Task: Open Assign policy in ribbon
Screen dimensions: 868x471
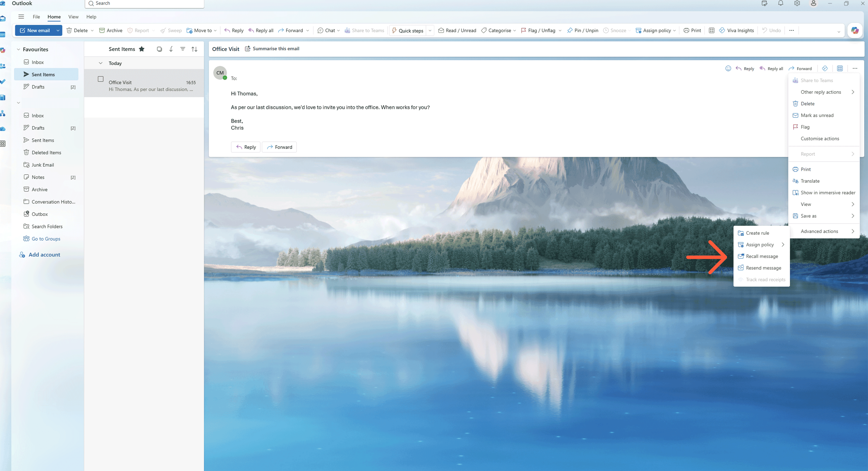Action: 656,30
